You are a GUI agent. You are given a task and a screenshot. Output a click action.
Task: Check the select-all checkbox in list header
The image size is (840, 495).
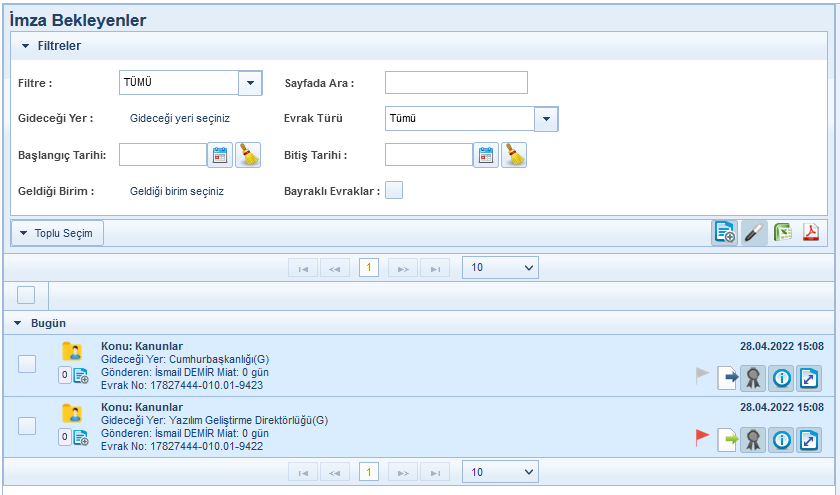point(26,294)
